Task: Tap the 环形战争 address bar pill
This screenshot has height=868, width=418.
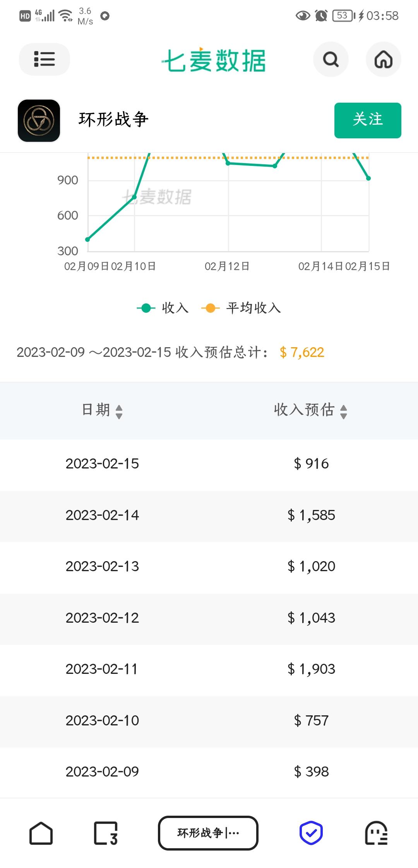Action: [x=208, y=833]
